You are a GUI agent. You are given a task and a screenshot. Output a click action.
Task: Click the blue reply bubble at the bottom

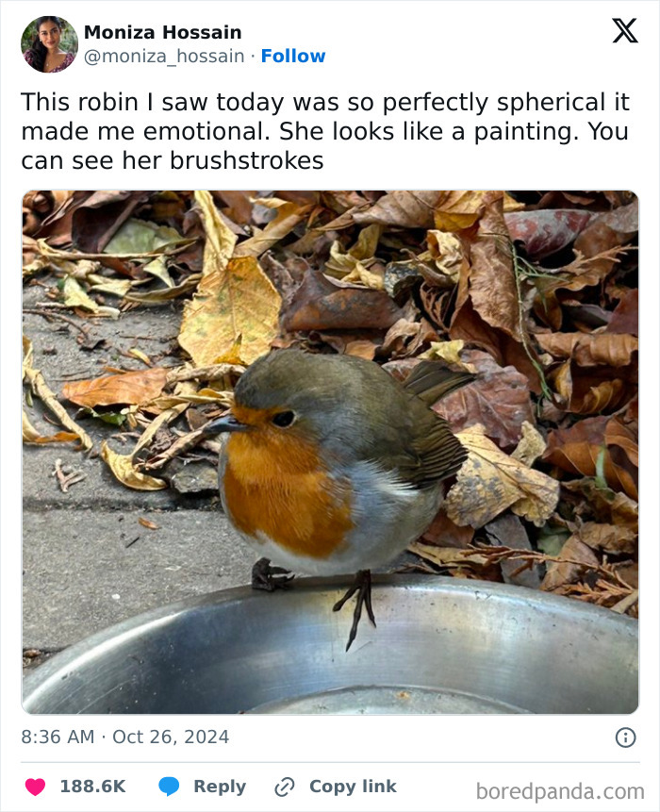tap(170, 786)
